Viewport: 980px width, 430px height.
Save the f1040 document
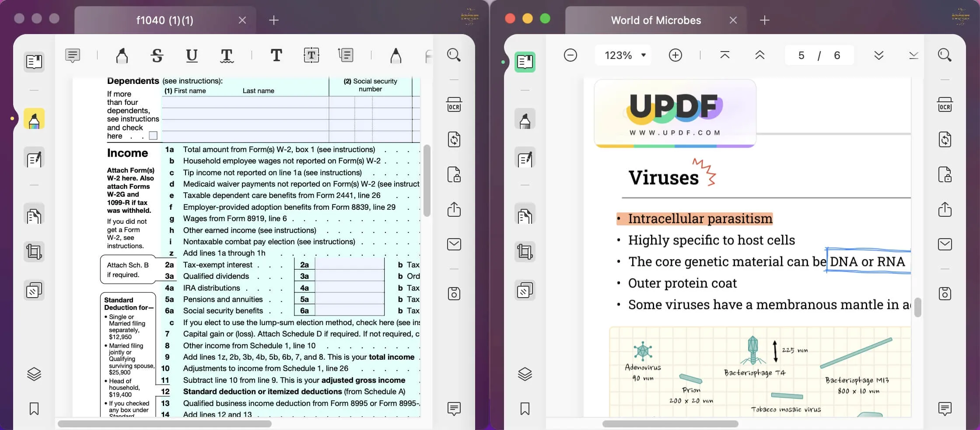pyautogui.click(x=454, y=294)
